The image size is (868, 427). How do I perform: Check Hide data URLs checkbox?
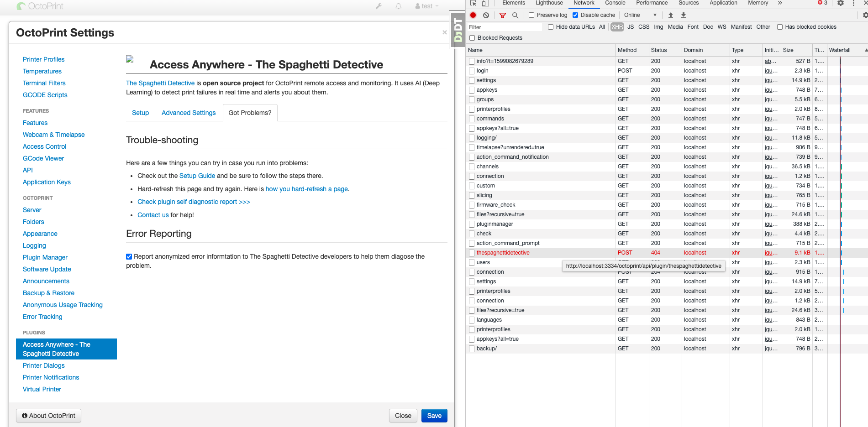tap(551, 27)
